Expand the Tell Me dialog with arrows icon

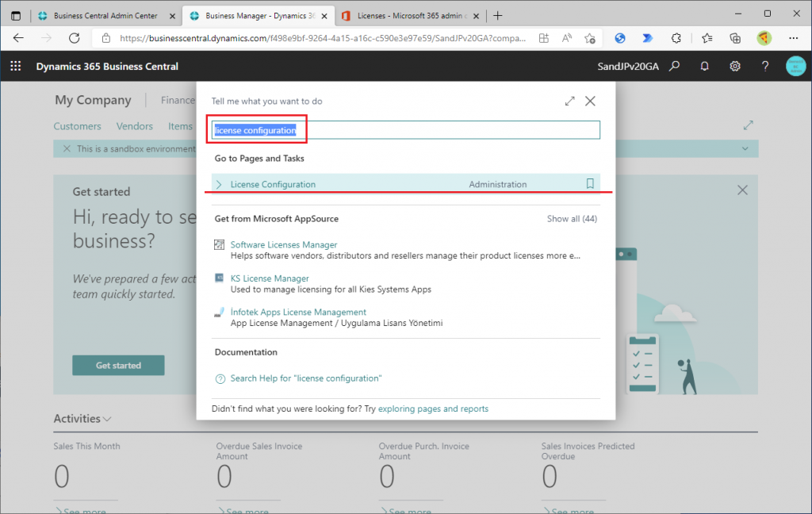tap(569, 101)
